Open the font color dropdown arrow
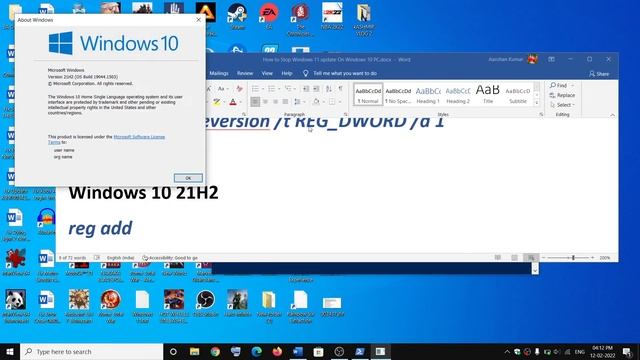 [x=240, y=102]
